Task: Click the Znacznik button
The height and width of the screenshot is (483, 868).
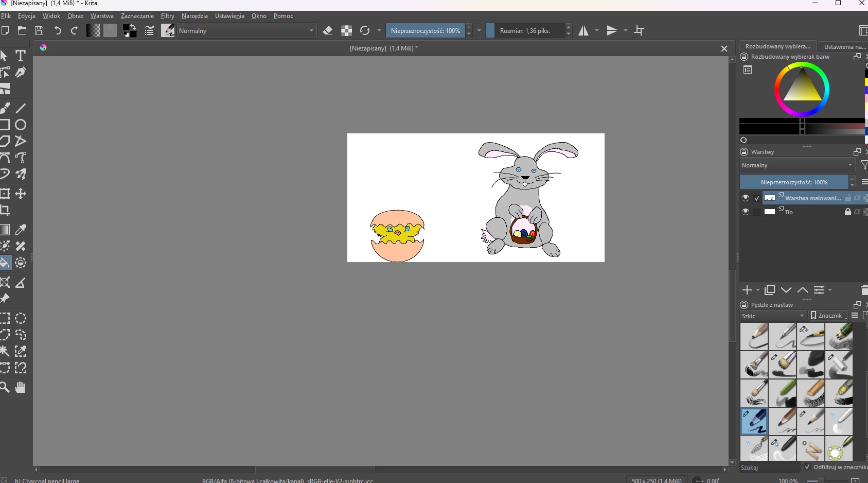Action: [828, 316]
